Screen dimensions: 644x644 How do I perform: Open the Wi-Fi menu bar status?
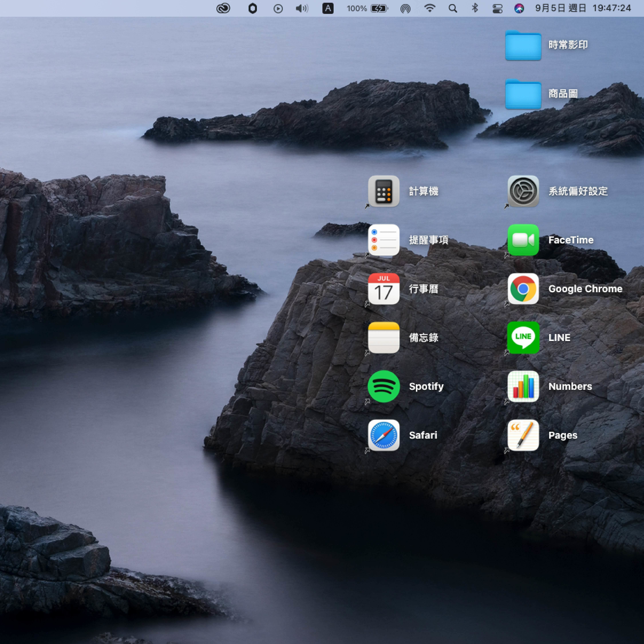(430, 8)
